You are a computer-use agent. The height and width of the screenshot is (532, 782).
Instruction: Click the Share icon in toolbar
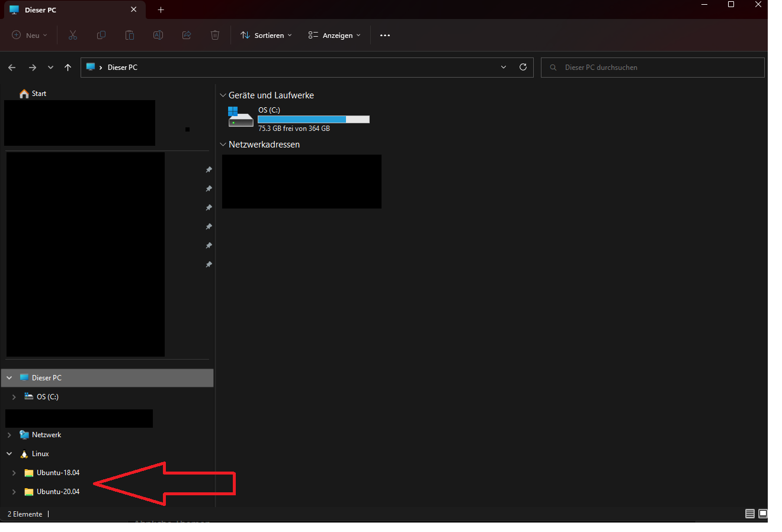[x=187, y=36]
